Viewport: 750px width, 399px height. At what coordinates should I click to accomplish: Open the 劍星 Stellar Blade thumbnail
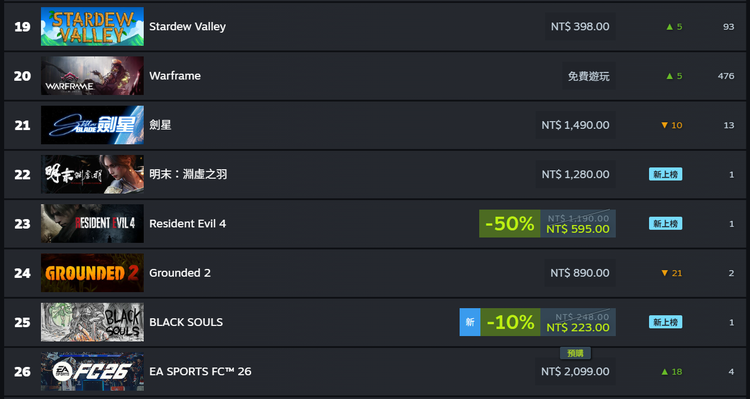point(92,125)
